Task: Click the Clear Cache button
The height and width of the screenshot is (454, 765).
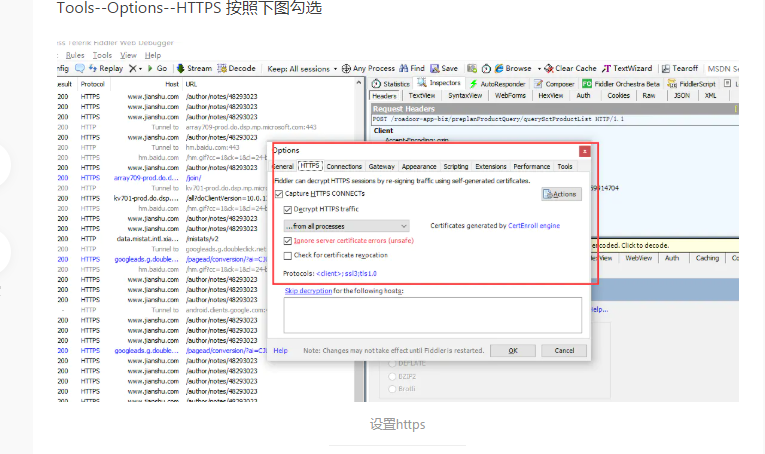Action: tap(570, 68)
